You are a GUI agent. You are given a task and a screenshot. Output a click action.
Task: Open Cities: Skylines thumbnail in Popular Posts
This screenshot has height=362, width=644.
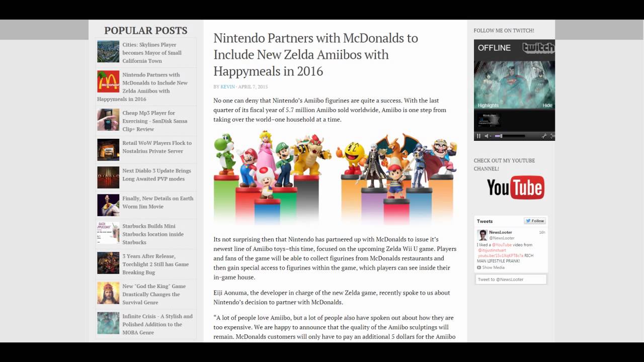tap(108, 51)
